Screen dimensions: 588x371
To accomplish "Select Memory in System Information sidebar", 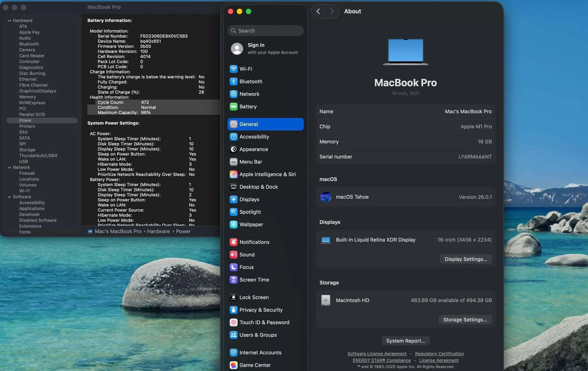I will [x=27, y=97].
